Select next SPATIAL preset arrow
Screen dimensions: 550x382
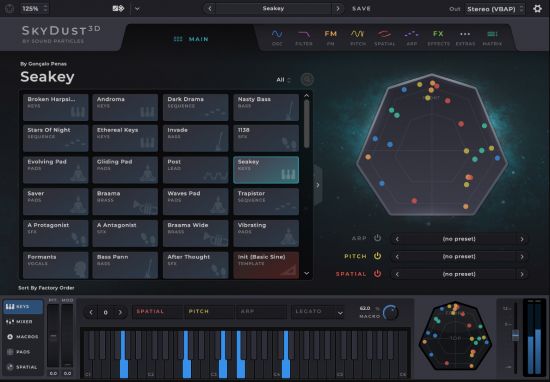pos(522,274)
